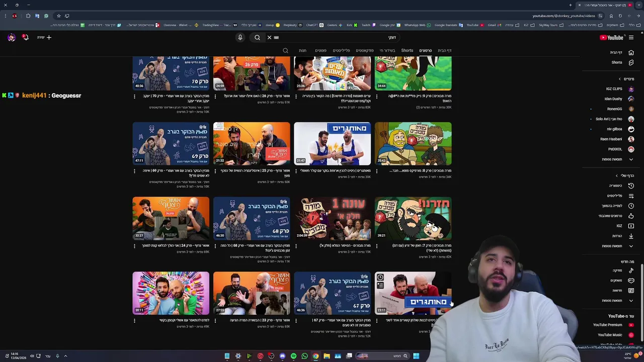Open Raen Hasbani subscription channel
Viewport: 644px width, 362px height.
click(616, 139)
